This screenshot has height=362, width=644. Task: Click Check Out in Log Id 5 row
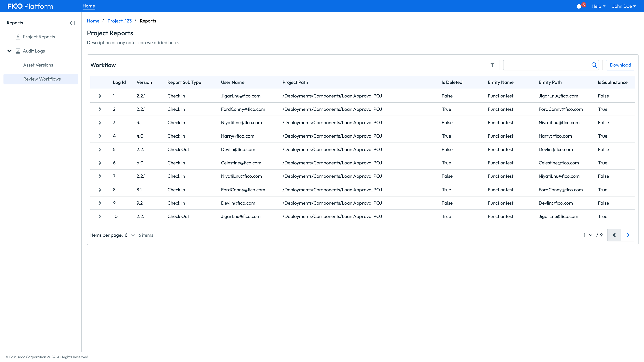178,150
